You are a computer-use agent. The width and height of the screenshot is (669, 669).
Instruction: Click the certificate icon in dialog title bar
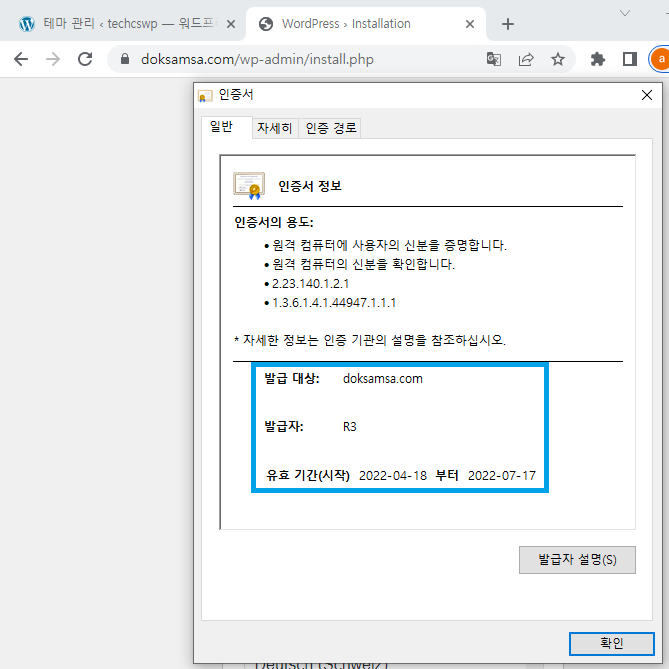205,96
